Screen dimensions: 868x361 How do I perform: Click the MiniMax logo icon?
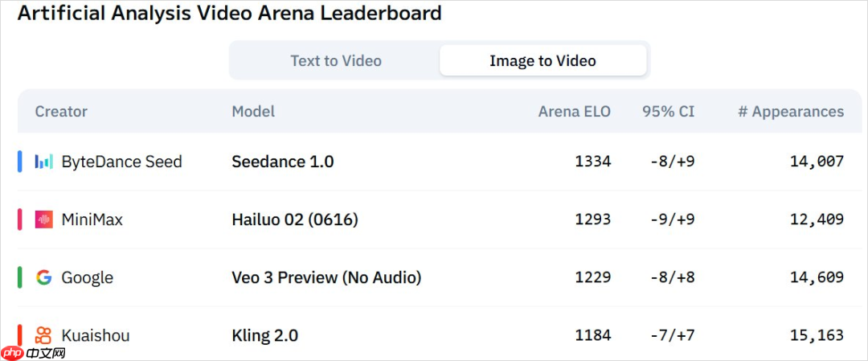[x=43, y=219]
